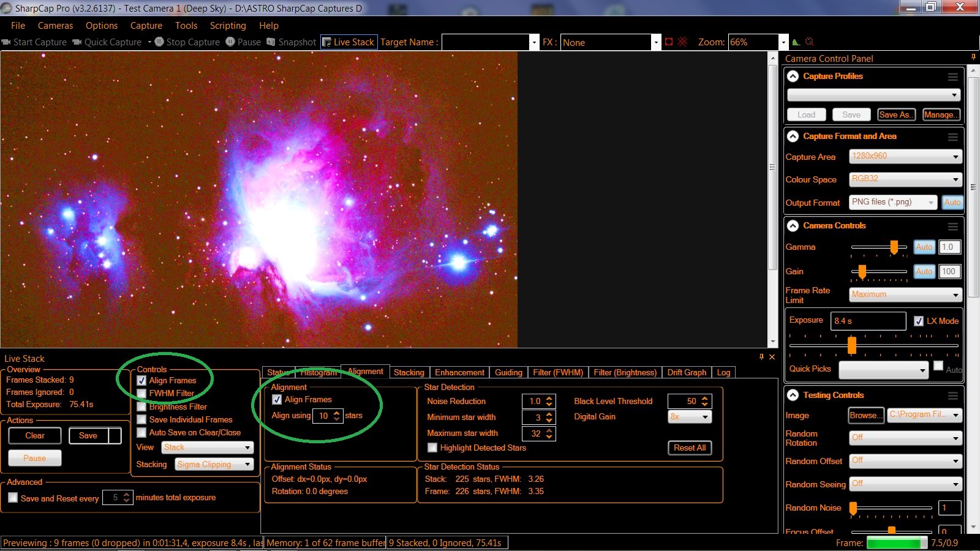Viewport: 980px width, 551px height.
Task: Open the Tools menu
Action: [186, 26]
